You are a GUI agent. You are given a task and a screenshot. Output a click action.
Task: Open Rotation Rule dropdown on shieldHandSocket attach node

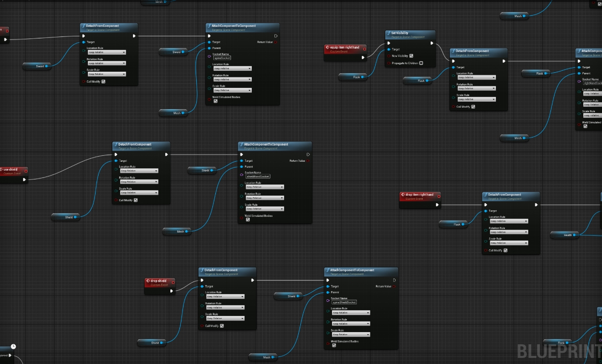(x=264, y=198)
